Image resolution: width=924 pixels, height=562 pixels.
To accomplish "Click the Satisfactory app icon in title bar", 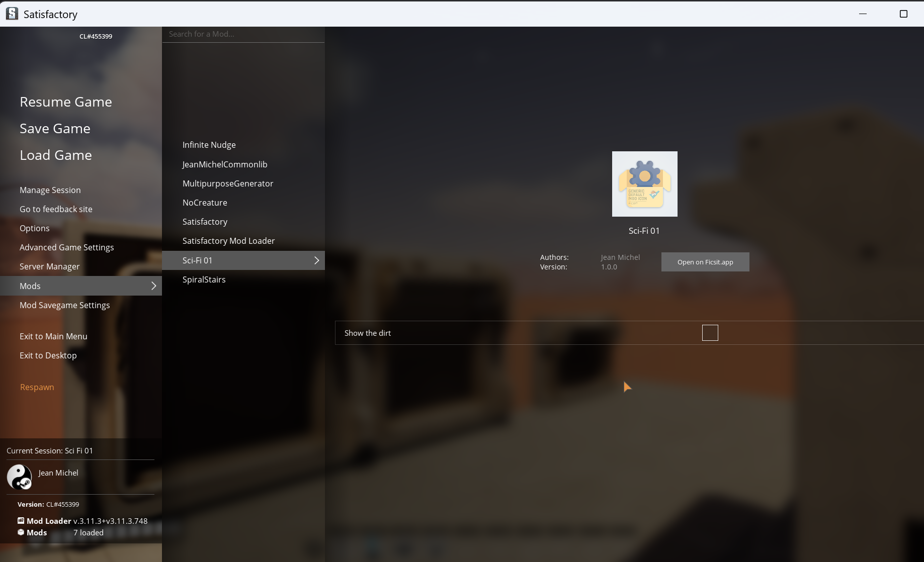I will pos(12,14).
